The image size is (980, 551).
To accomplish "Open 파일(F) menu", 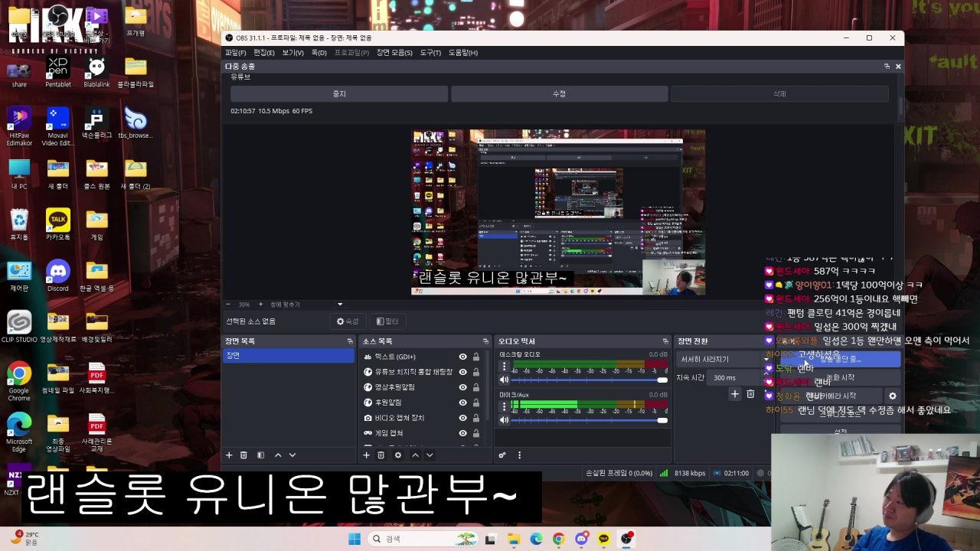I will 235,53.
